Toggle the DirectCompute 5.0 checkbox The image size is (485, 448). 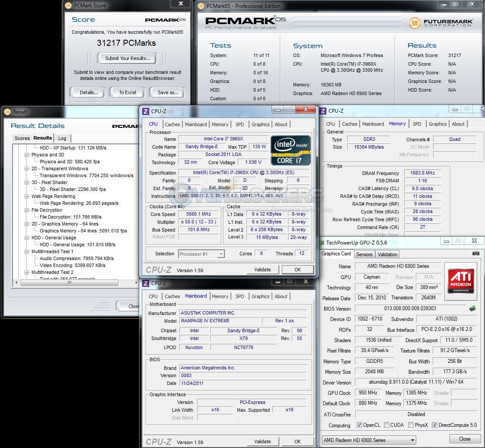click(434, 425)
